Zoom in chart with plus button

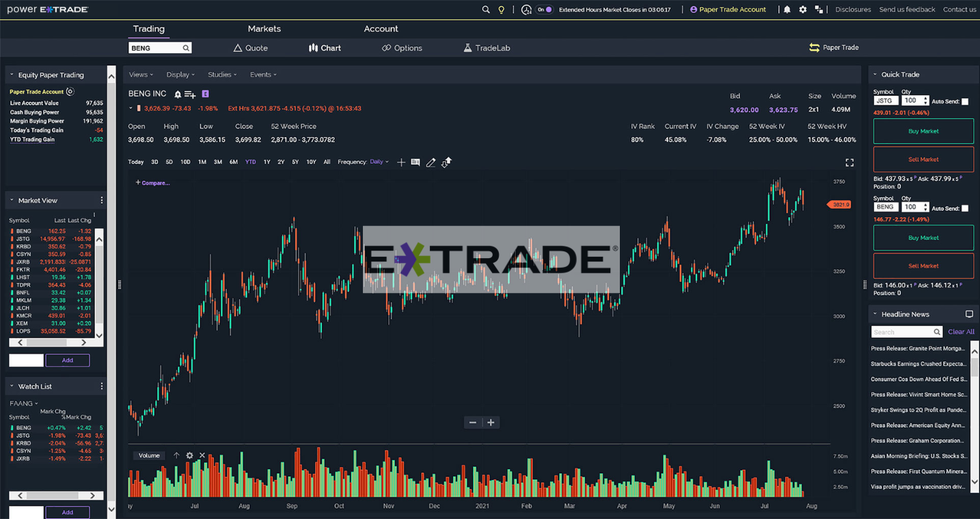pos(491,423)
